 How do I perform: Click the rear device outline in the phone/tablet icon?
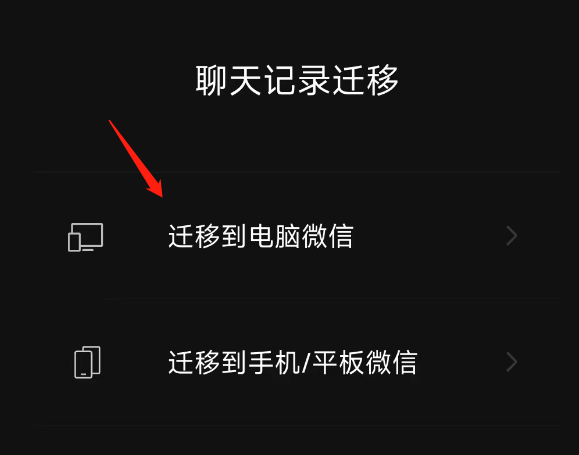(93, 359)
